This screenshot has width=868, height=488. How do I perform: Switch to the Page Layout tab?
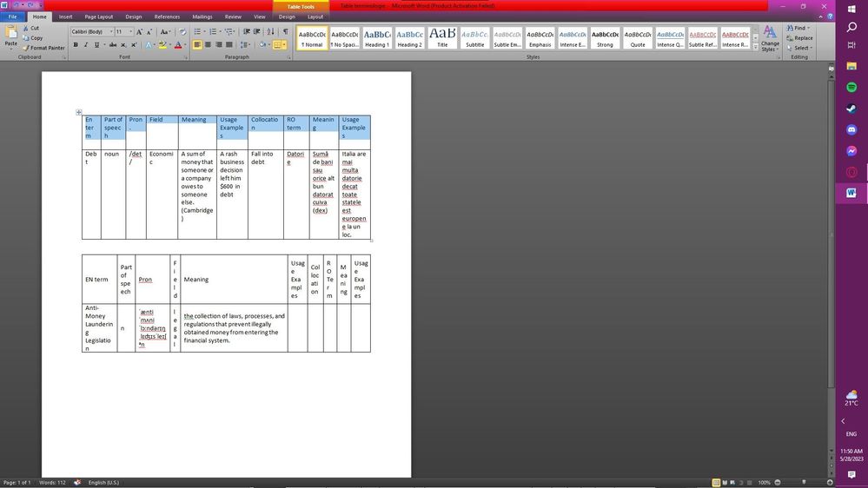(98, 16)
